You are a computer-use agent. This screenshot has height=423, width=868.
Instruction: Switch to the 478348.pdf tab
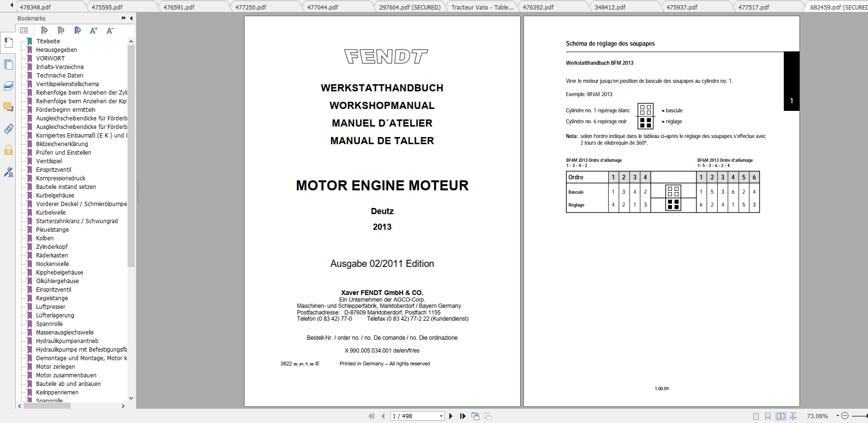click(35, 7)
